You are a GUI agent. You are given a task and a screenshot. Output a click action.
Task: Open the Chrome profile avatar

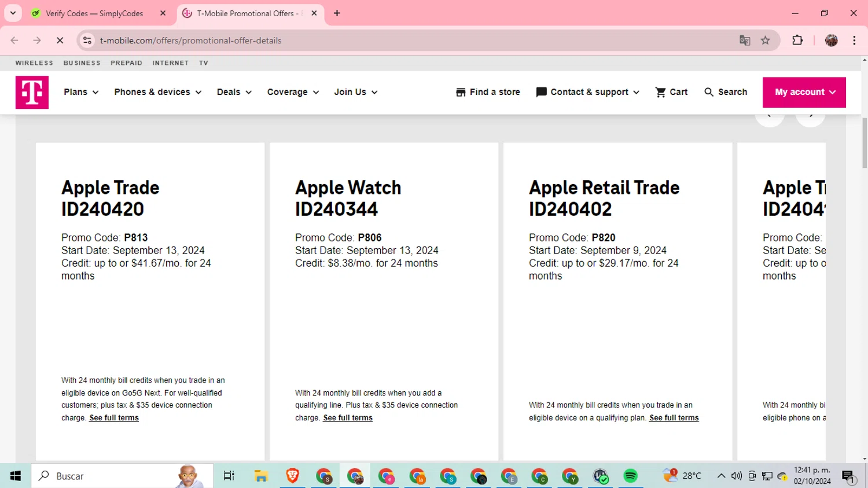832,41
